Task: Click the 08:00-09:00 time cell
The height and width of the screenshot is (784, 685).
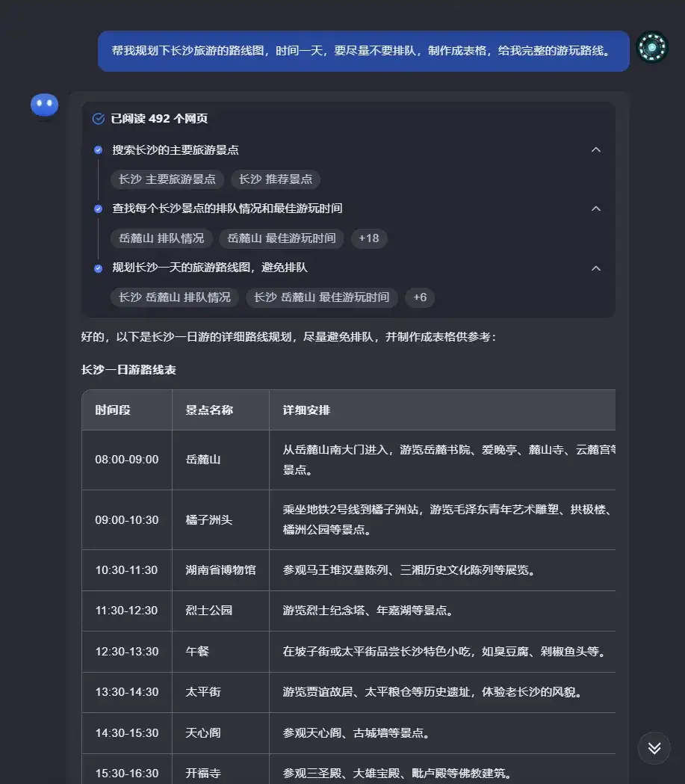Action: pos(127,460)
